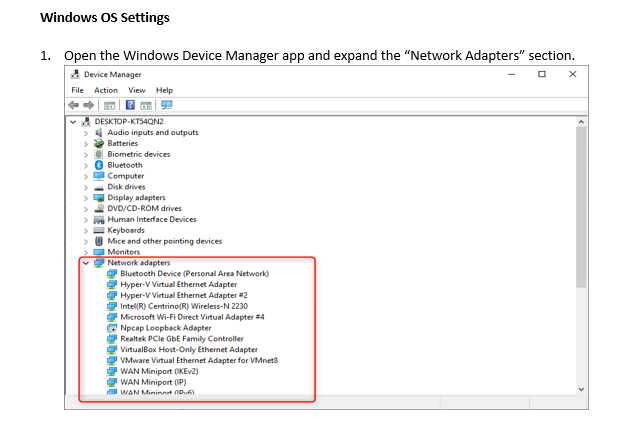Click the Human Interface Devices icon

click(99, 219)
